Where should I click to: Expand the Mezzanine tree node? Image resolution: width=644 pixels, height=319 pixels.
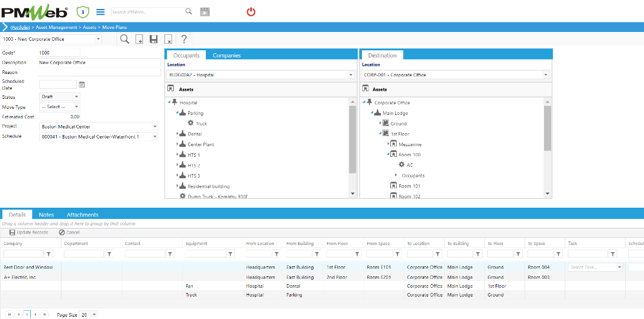[x=389, y=144]
